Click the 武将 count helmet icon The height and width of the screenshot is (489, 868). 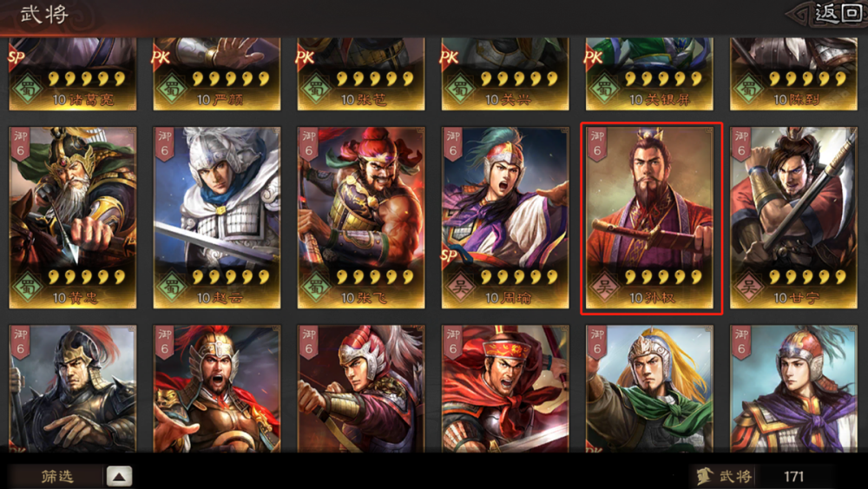coord(705,476)
